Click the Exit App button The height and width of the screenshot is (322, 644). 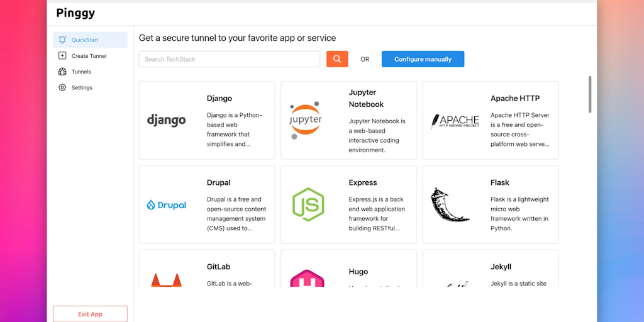(90, 314)
